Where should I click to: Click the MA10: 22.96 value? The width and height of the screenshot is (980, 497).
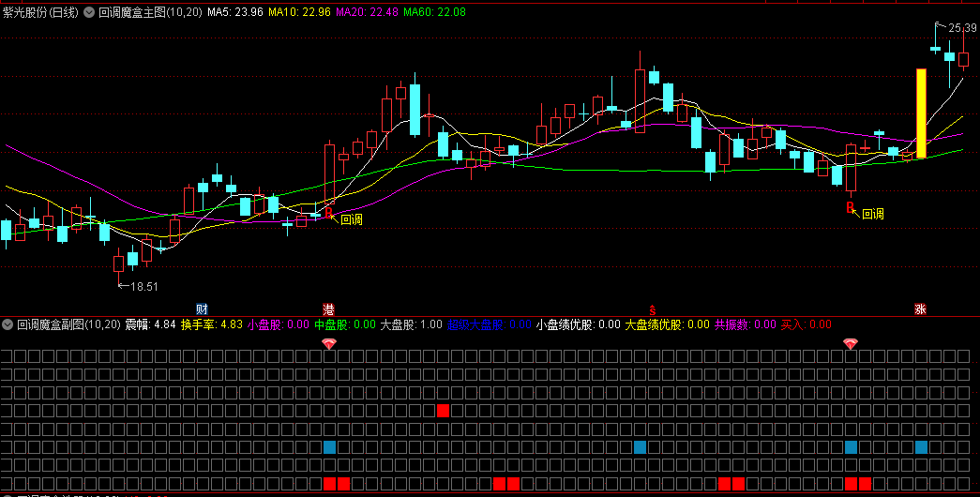[299, 12]
